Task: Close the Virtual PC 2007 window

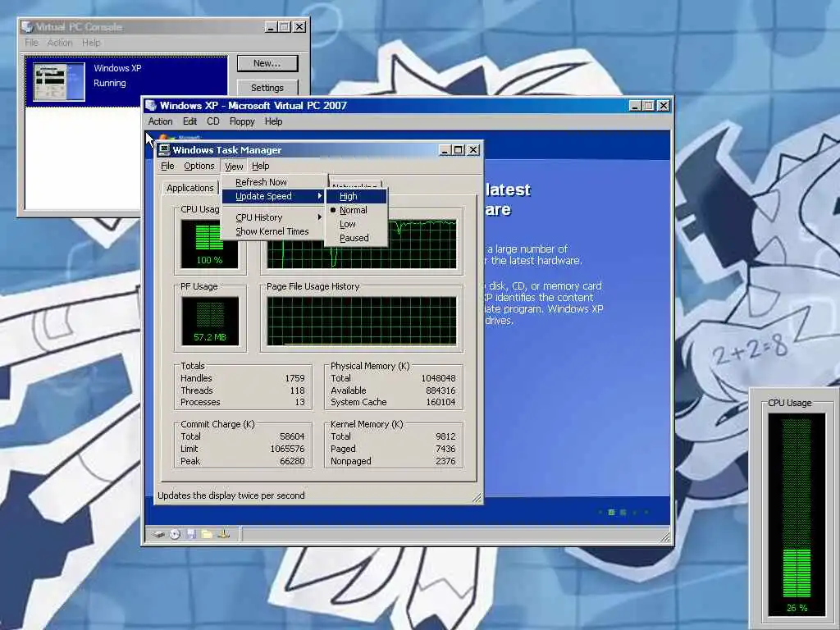Action: pos(663,106)
